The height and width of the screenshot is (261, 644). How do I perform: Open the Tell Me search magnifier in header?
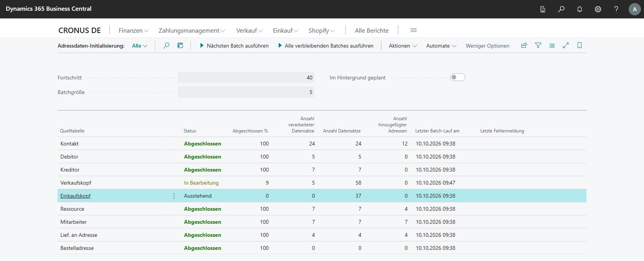tap(561, 9)
